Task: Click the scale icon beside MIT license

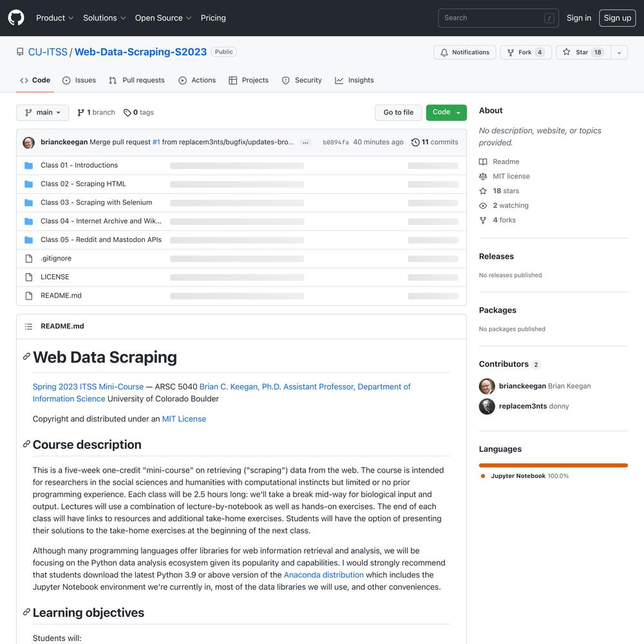Action: [483, 176]
